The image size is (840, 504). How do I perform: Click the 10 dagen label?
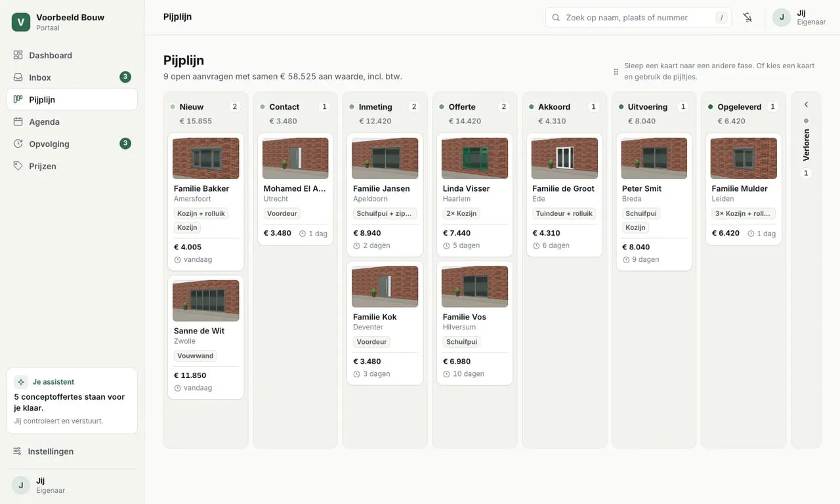469,374
